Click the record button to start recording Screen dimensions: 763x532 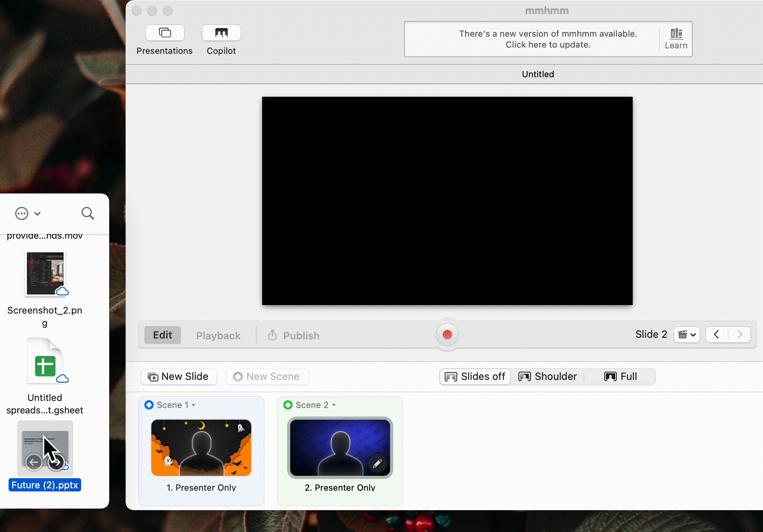pos(447,334)
